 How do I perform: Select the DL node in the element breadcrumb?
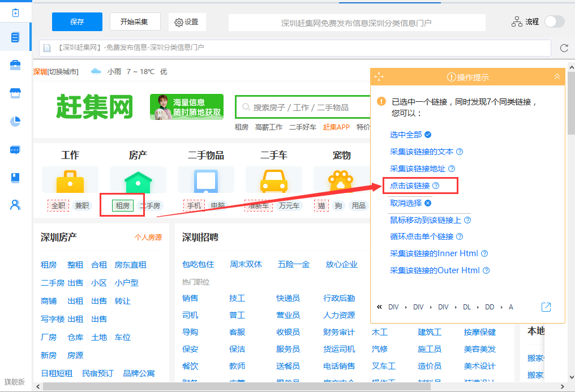click(467, 307)
